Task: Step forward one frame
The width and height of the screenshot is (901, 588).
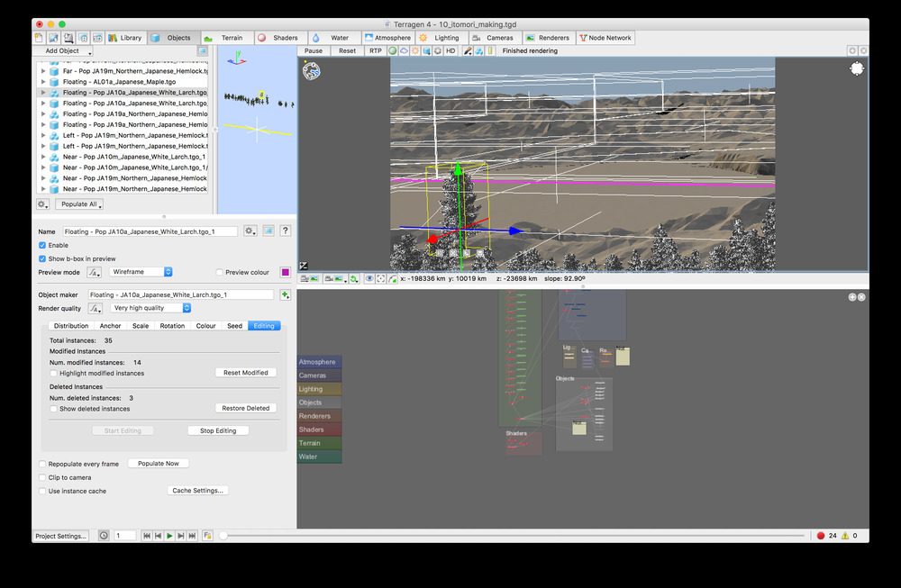Action: (181, 536)
